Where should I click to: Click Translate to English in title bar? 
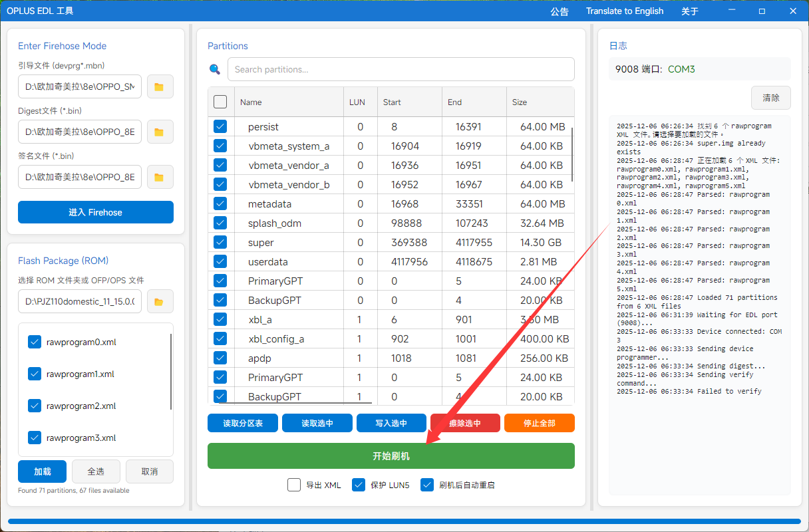point(625,11)
